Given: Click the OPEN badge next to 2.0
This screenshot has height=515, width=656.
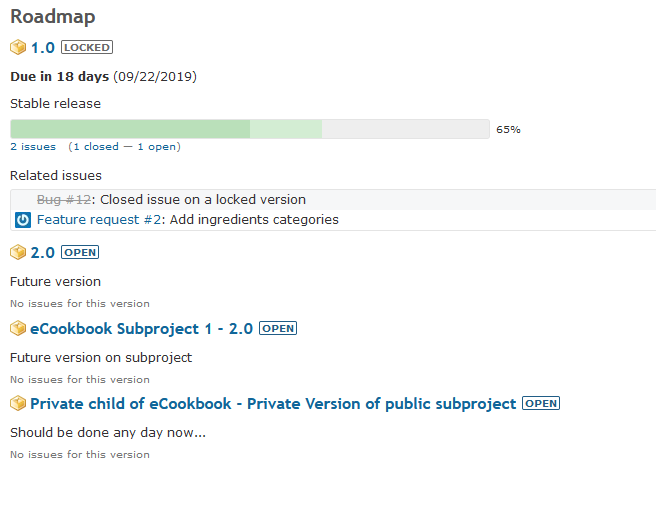Looking at the screenshot, I should pyautogui.click(x=80, y=252).
